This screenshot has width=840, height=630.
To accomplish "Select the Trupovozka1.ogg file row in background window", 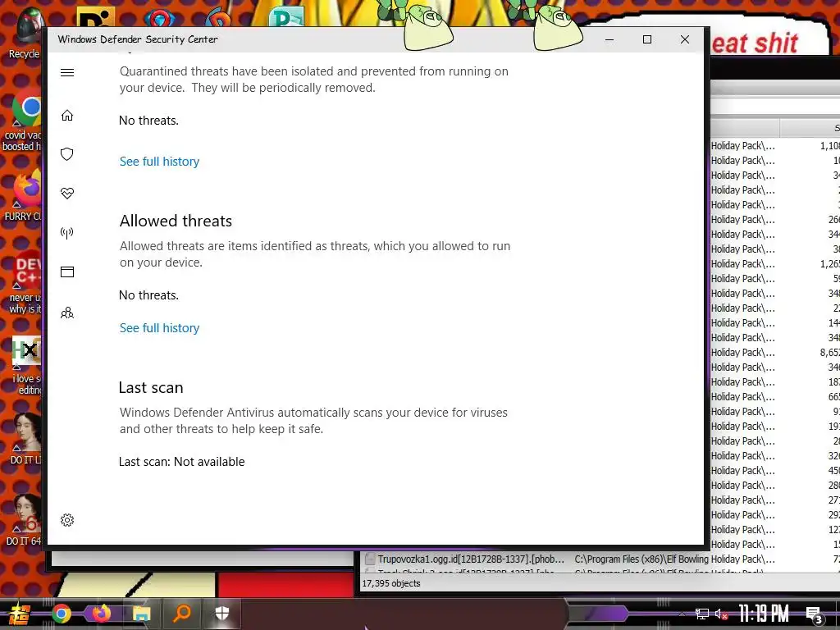I will coord(600,559).
